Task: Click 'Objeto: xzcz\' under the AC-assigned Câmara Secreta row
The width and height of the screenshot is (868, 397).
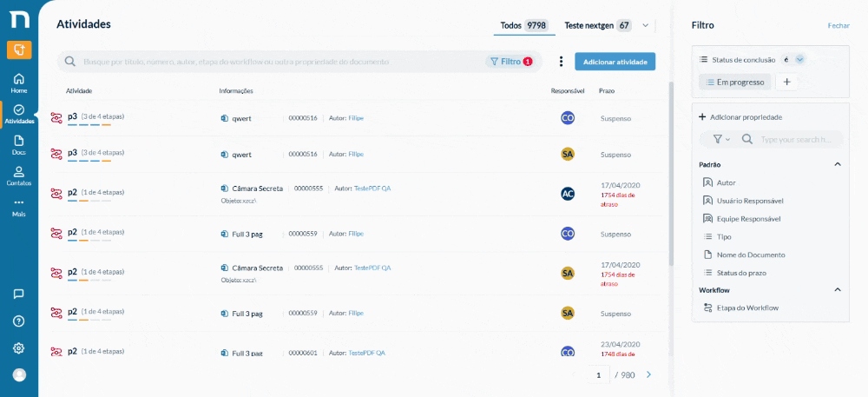Action: (x=239, y=200)
